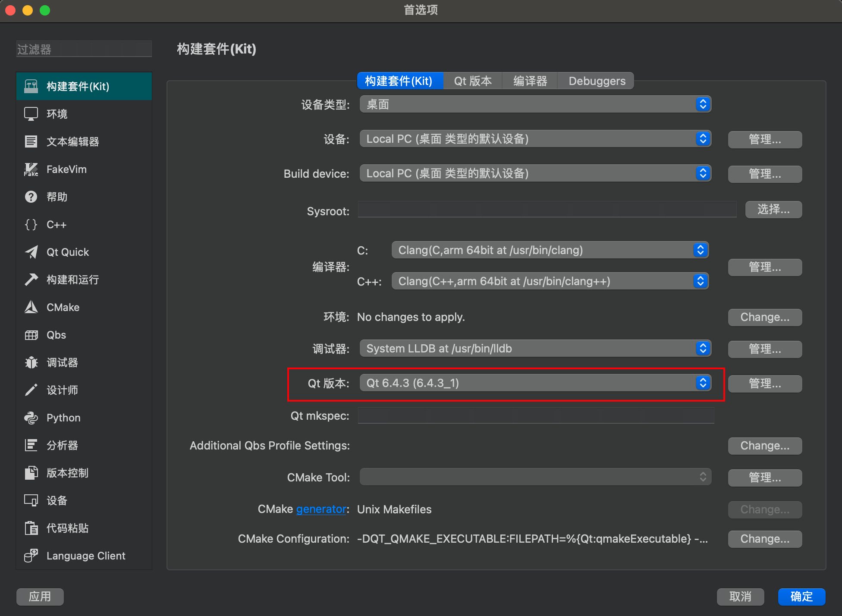Viewport: 842px width, 616px height.
Task: Open the Qt Quick paper-plane icon
Action: pyautogui.click(x=31, y=252)
